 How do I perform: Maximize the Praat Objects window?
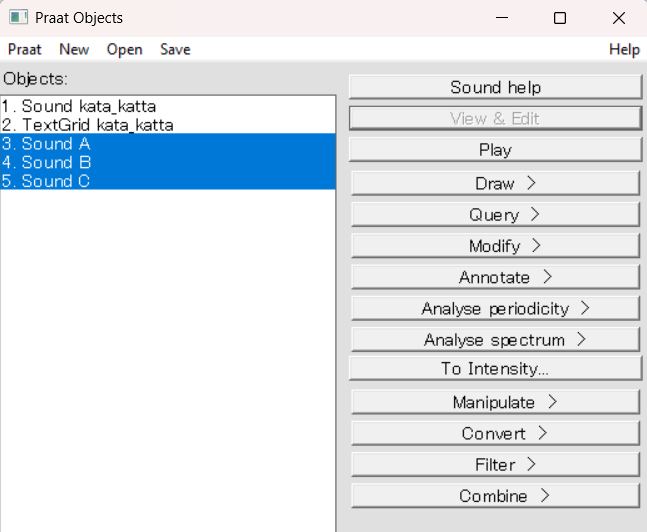click(560, 18)
